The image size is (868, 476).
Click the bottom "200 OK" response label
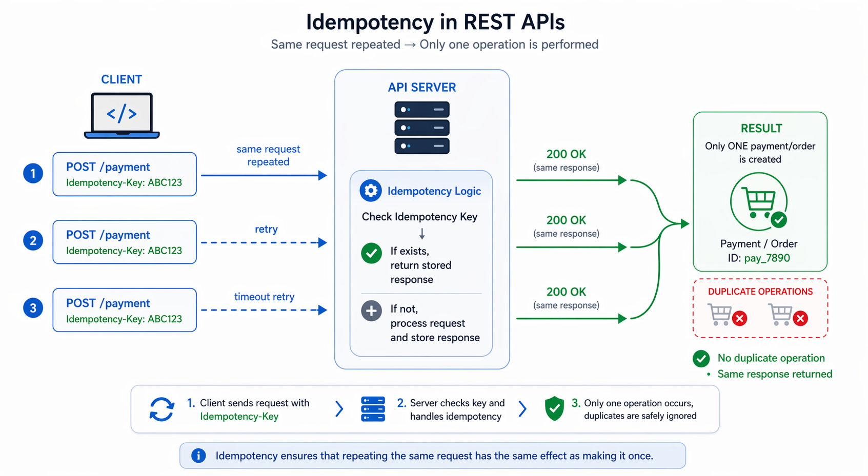(x=566, y=292)
